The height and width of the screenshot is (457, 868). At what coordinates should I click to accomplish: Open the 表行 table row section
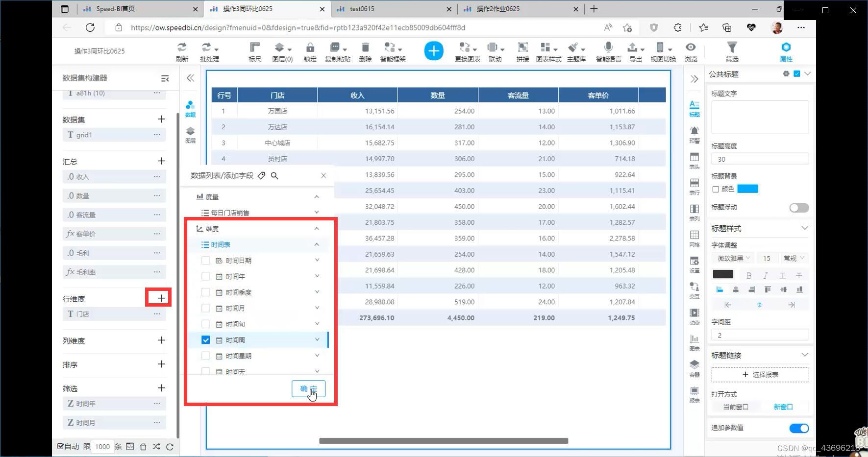click(x=694, y=186)
